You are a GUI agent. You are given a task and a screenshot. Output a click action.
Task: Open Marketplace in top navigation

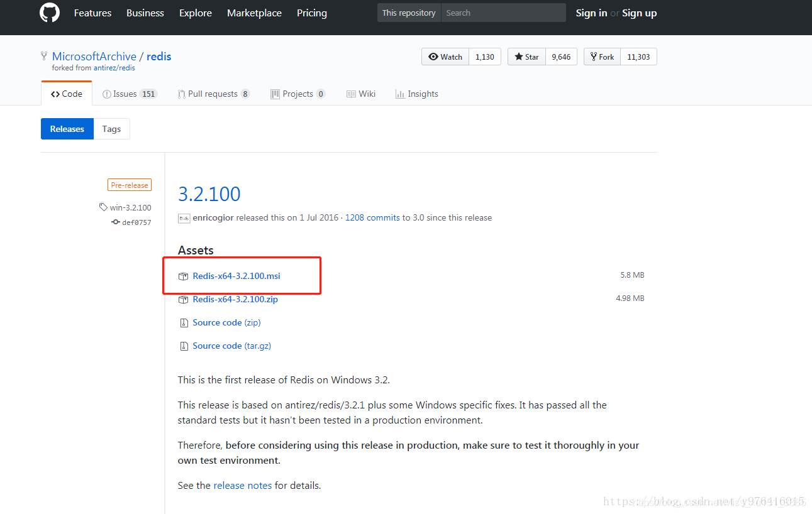point(254,13)
